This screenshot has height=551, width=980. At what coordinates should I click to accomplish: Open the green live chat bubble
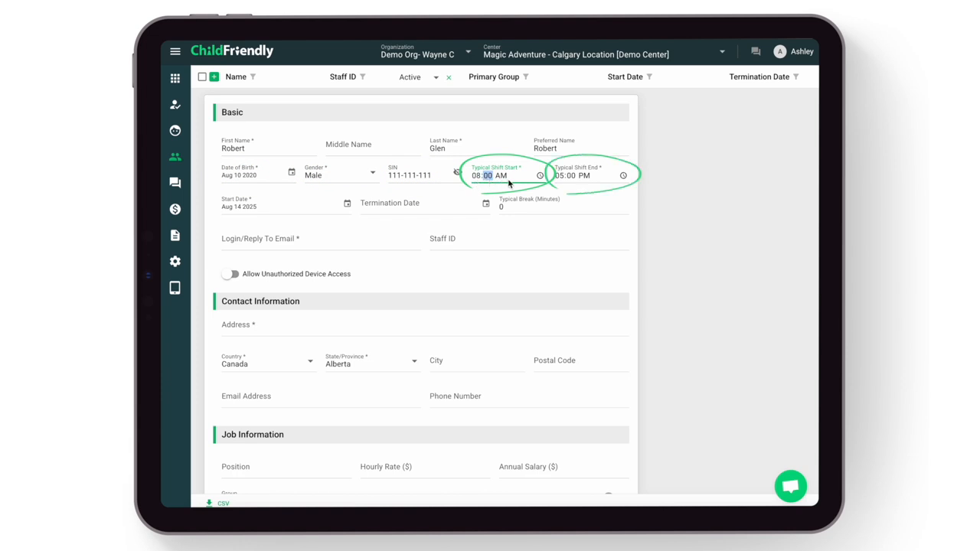point(790,486)
